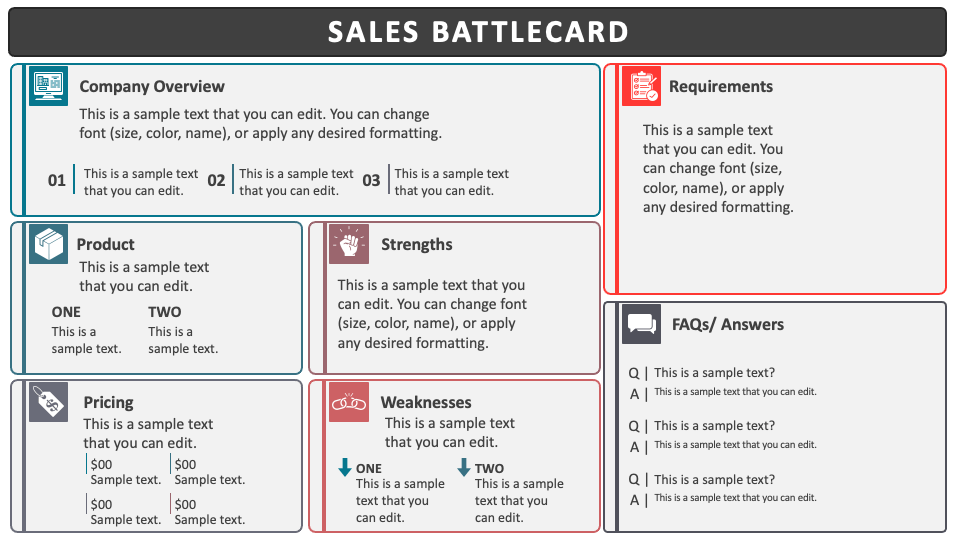Click the down arrow beside TWO in Weaknesses

pos(463,467)
